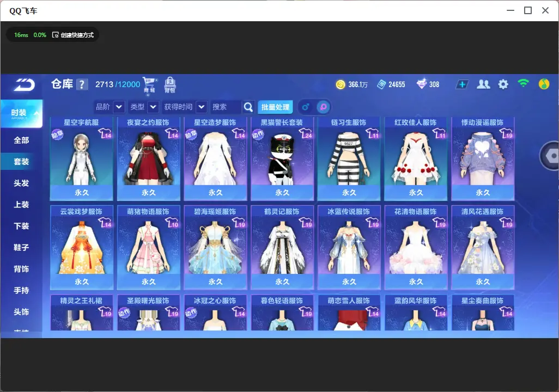This screenshot has width=559, height=392.
Task: Click the warehouse help question mark
Action: pyautogui.click(x=82, y=84)
